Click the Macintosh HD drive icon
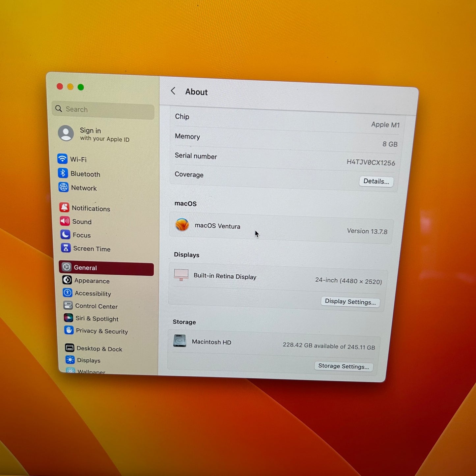476x476 pixels. [x=180, y=341]
